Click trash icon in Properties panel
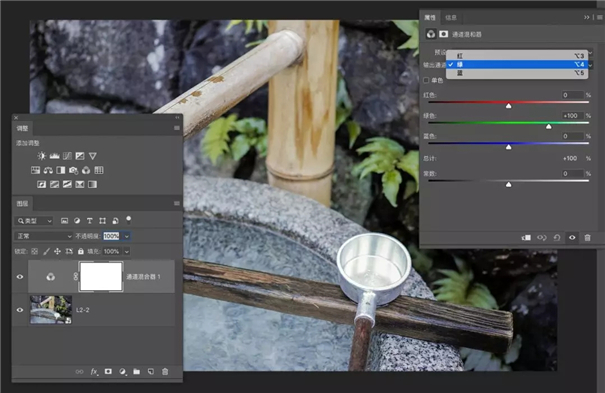 [587, 238]
